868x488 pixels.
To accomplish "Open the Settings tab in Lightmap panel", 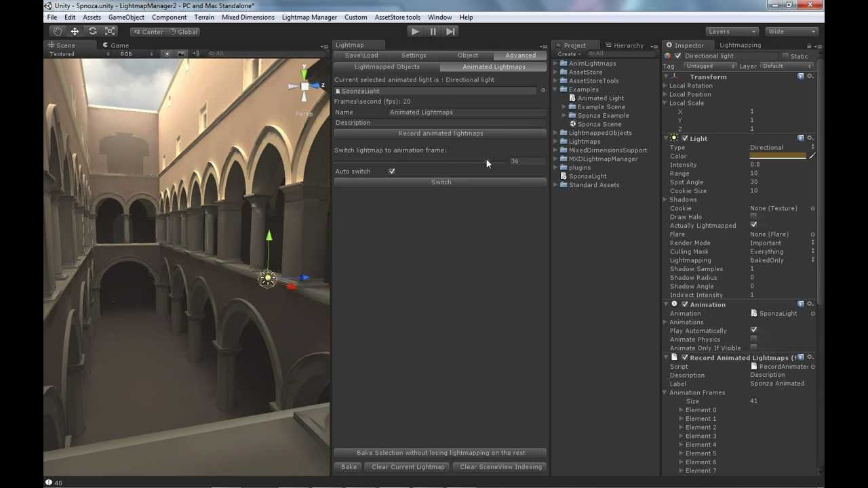I will (x=414, y=56).
